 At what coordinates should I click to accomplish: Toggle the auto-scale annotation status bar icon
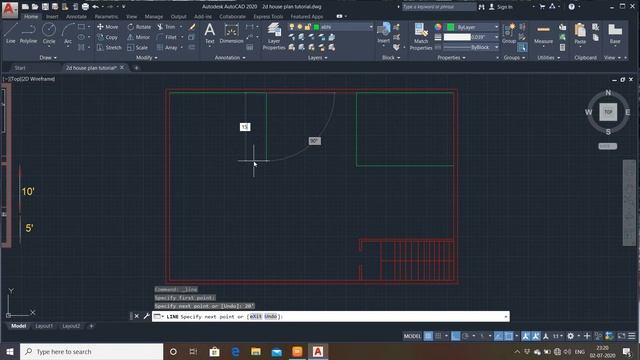pos(536,336)
